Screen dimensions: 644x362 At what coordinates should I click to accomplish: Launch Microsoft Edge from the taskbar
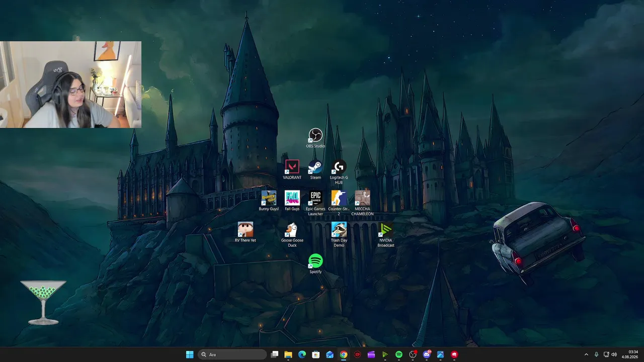pos(302,354)
